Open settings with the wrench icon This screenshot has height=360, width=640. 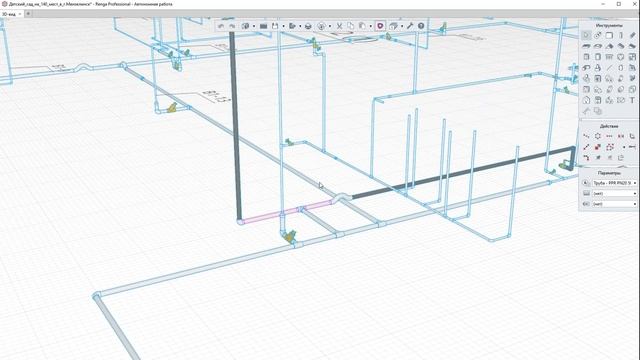tap(410, 26)
